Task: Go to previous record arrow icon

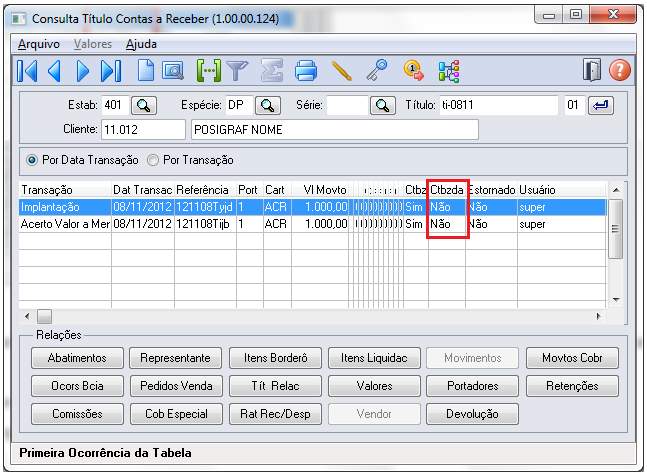Action: coord(54,71)
